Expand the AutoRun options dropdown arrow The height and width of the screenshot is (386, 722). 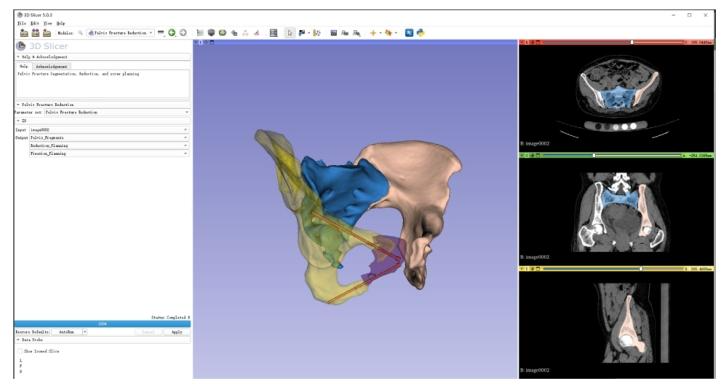coord(85,332)
